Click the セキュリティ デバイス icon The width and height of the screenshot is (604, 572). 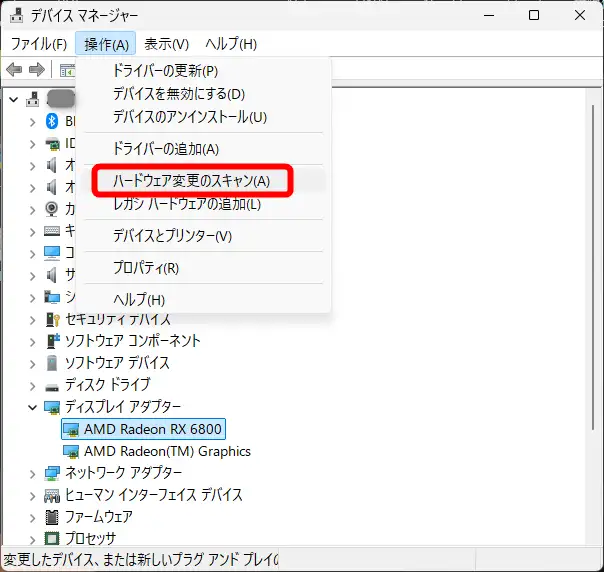[53, 319]
